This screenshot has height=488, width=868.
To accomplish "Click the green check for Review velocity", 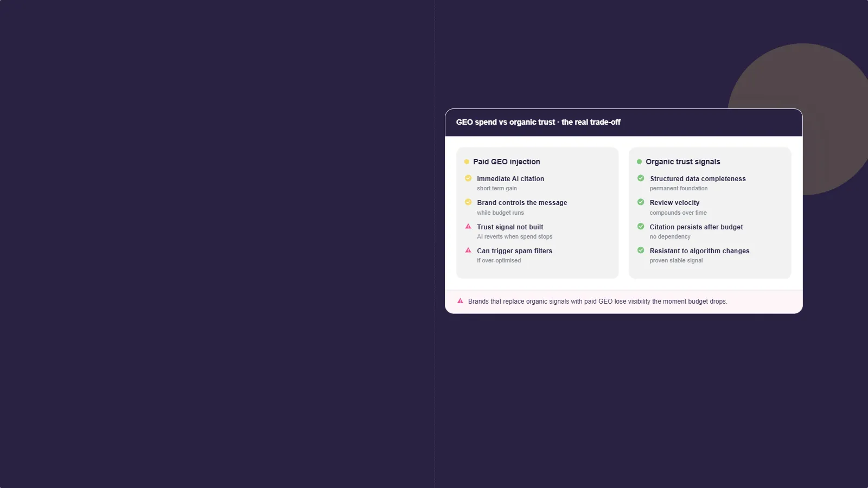I will [x=641, y=202].
